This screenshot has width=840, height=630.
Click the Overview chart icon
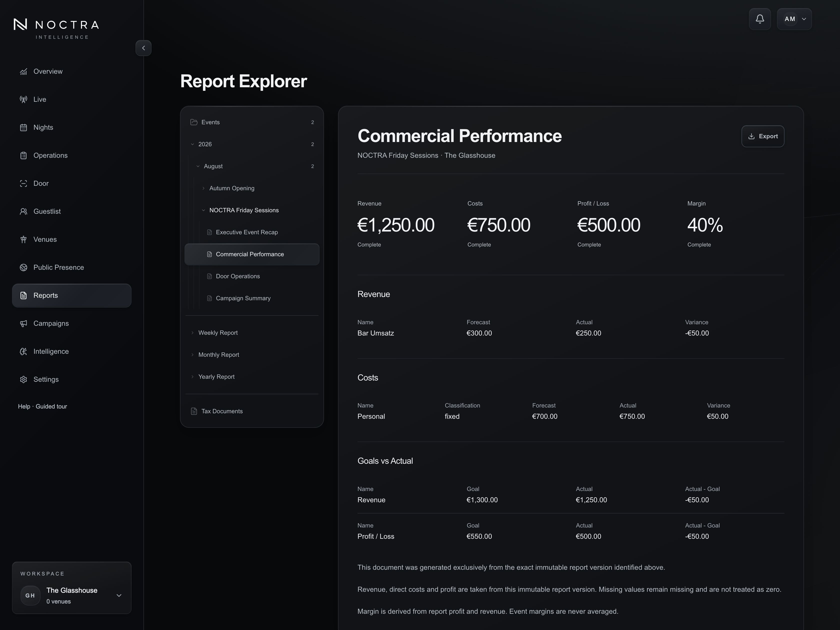[23, 71]
